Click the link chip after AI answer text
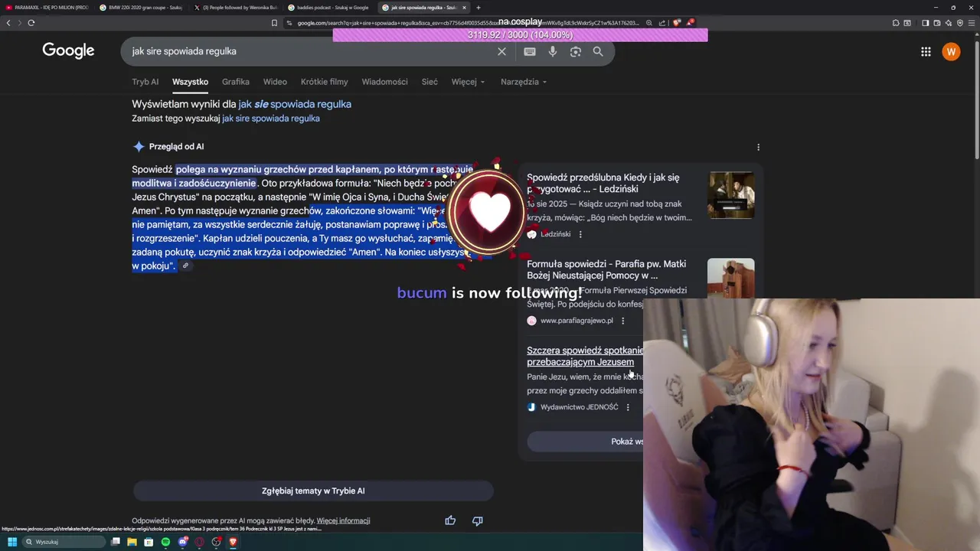980x551 pixels. (185, 266)
